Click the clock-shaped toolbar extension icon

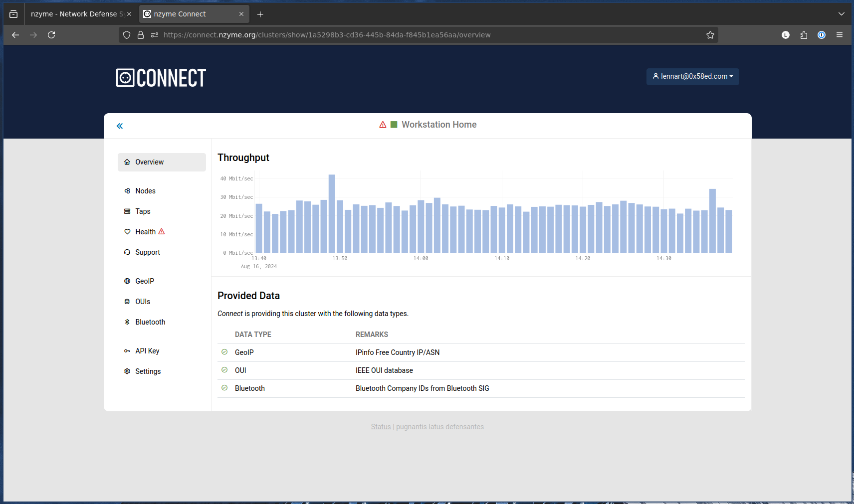click(x=786, y=35)
